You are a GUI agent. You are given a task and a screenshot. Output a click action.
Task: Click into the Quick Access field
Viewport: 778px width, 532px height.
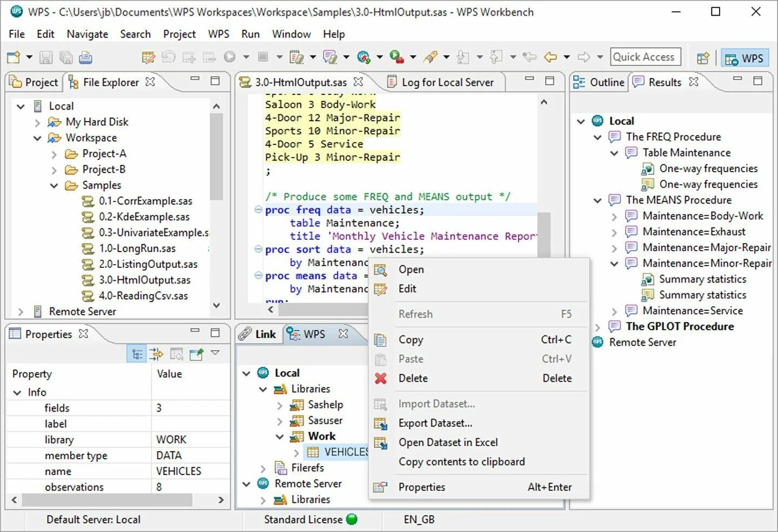click(x=645, y=57)
